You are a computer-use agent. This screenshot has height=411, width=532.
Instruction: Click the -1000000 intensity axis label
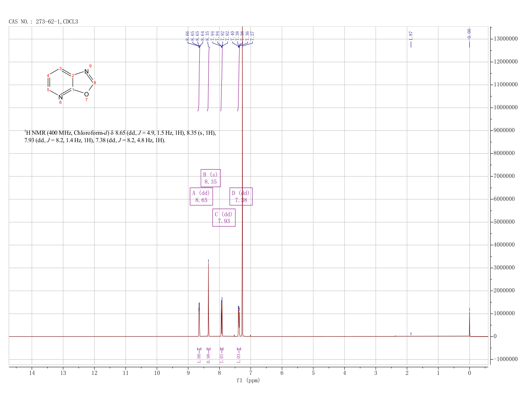506,359
